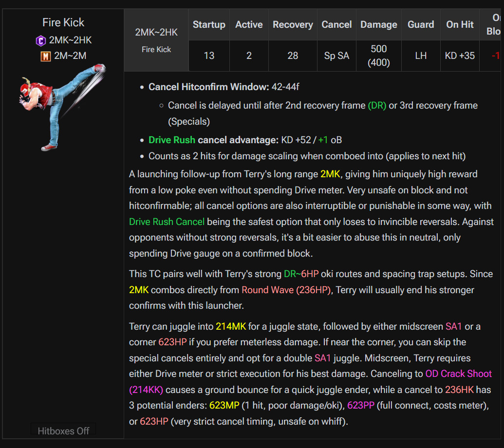The image size is (504, 448).
Task: Select the LH guard cell
Action: pos(421,56)
